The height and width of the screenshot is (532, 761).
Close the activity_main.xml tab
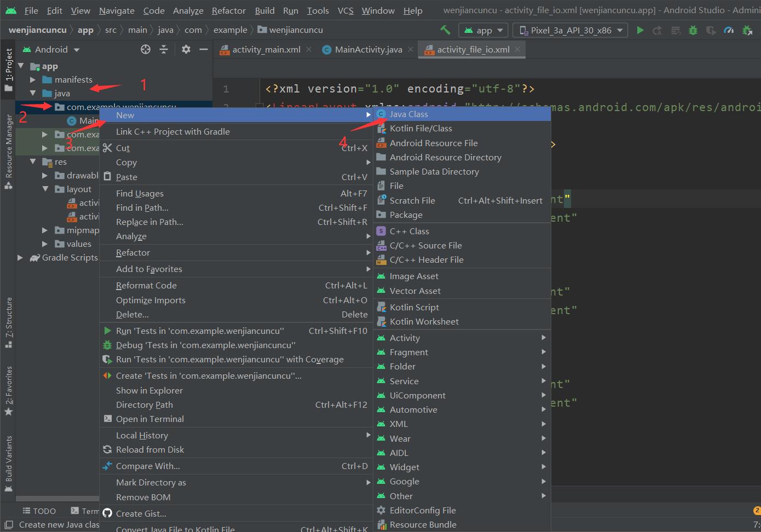309,49
